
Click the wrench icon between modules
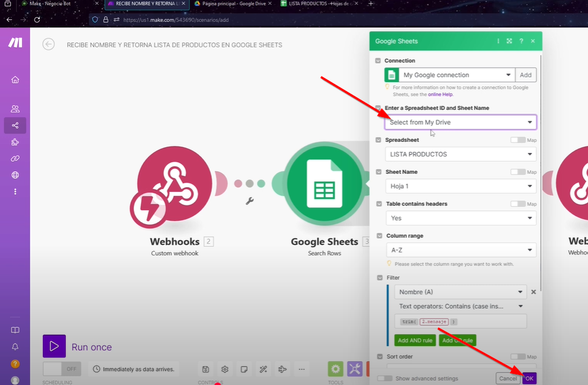coord(250,201)
